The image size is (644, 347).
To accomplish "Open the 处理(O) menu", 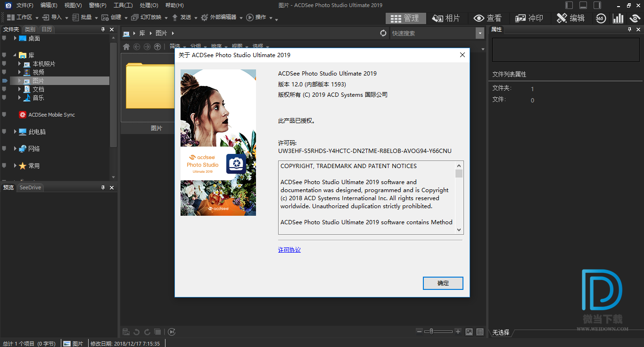I will point(149,5).
